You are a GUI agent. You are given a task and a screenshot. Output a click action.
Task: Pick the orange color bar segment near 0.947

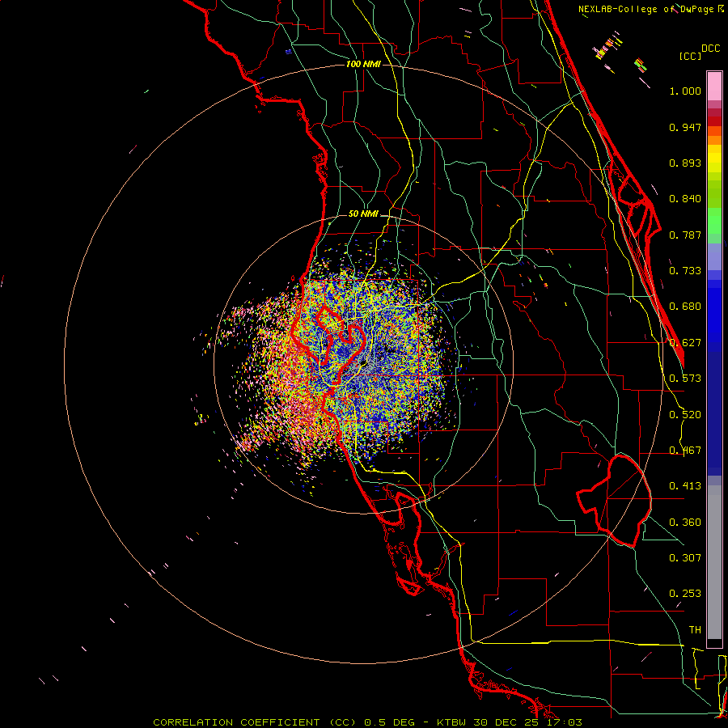coord(714,131)
